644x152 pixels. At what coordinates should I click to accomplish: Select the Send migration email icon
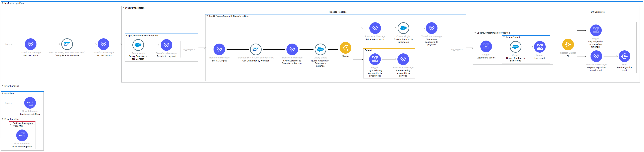pos(624,56)
